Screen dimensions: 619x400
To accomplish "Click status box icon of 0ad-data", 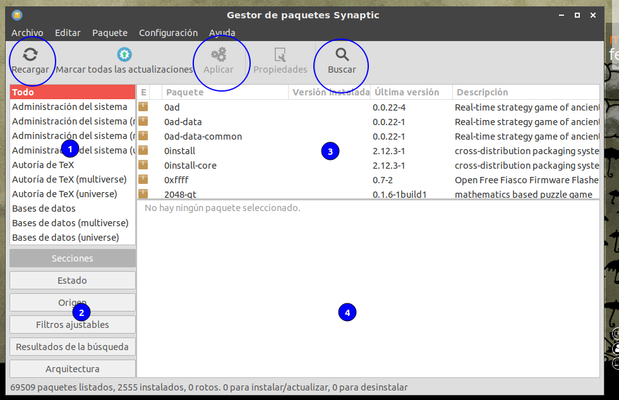I will (143, 121).
